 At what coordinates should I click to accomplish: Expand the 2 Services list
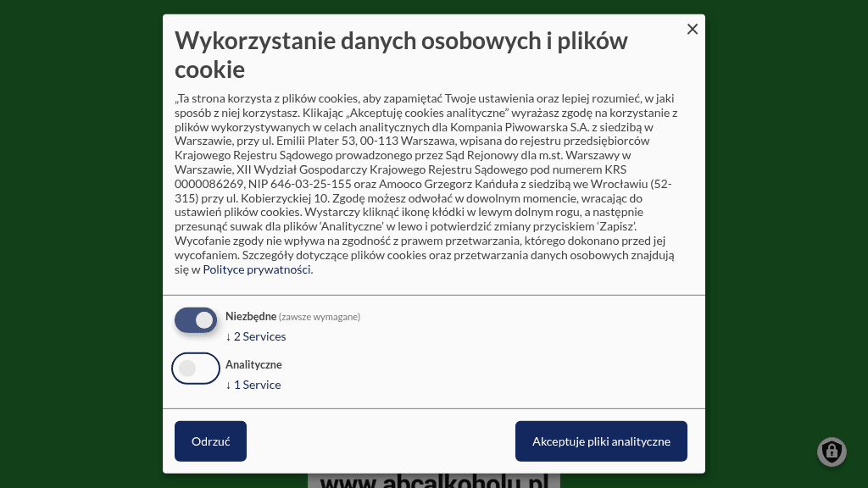pyautogui.click(x=256, y=336)
